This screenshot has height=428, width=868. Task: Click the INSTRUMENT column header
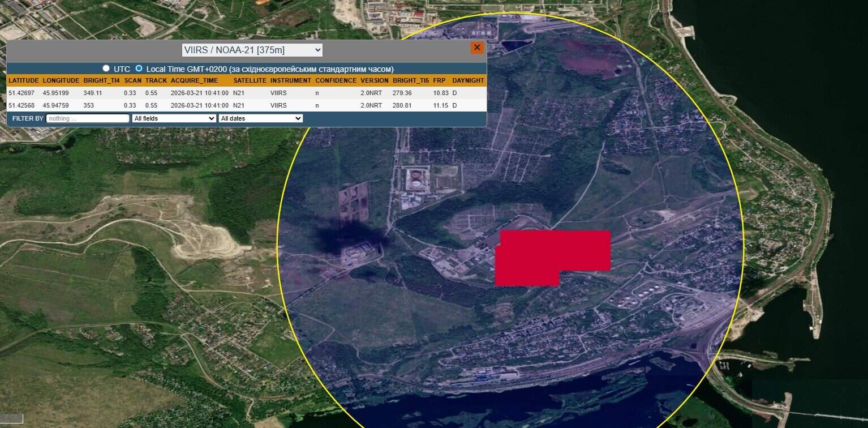pyautogui.click(x=290, y=80)
